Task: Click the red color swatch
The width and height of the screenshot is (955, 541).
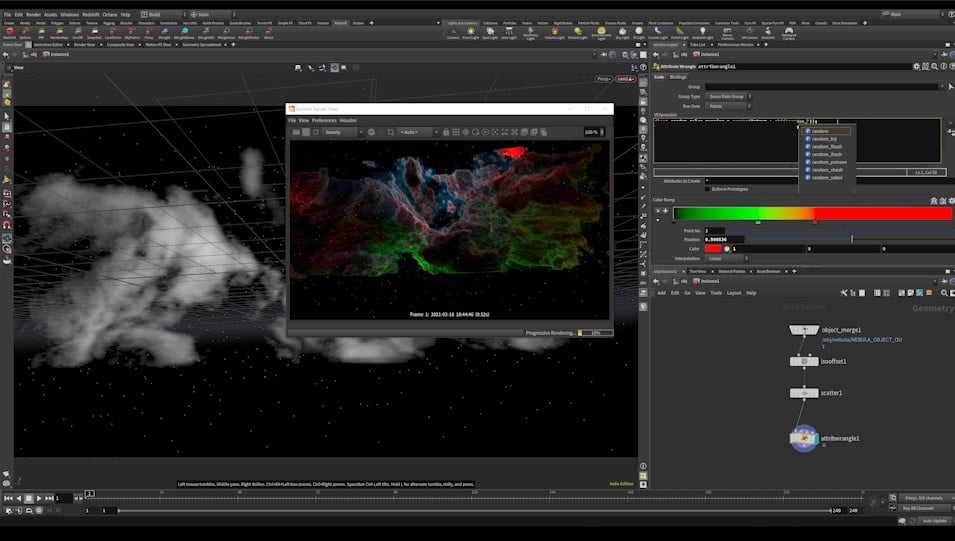Action: pos(713,249)
